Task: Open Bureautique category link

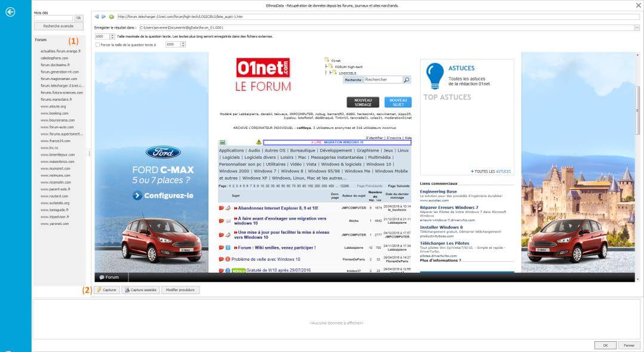Action: click(303, 150)
